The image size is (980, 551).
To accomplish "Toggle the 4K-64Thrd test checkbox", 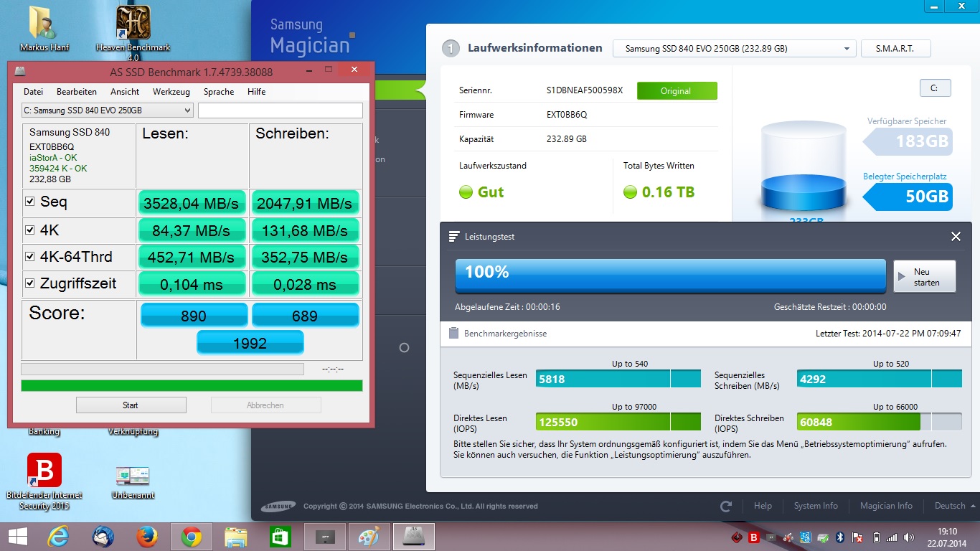I will 30,256.
